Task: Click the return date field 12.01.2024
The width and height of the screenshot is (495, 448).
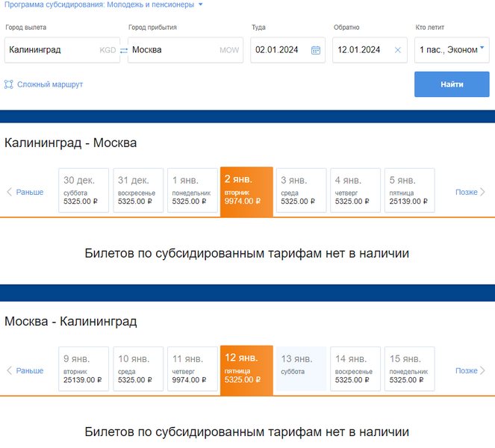Action: (370, 50)
